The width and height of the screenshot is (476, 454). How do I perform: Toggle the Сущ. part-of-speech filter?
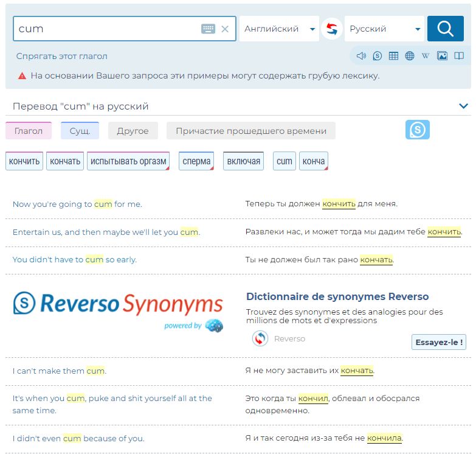click(80, 131)
